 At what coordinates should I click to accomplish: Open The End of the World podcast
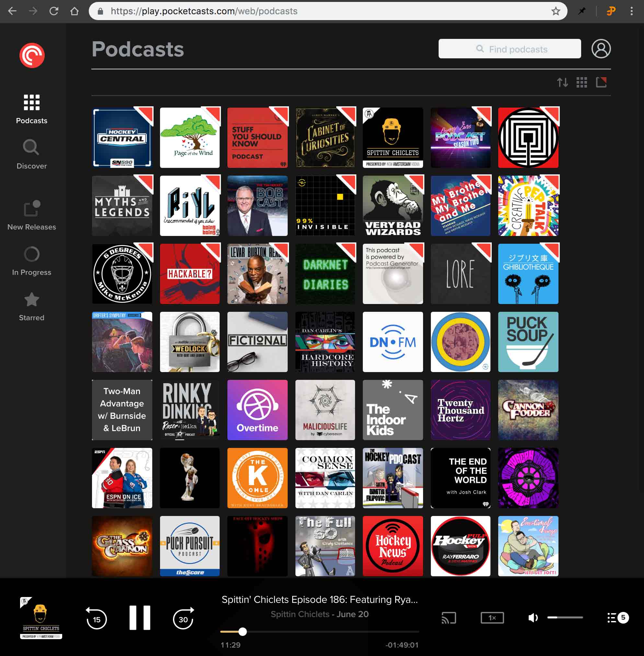tap(460, 478)
